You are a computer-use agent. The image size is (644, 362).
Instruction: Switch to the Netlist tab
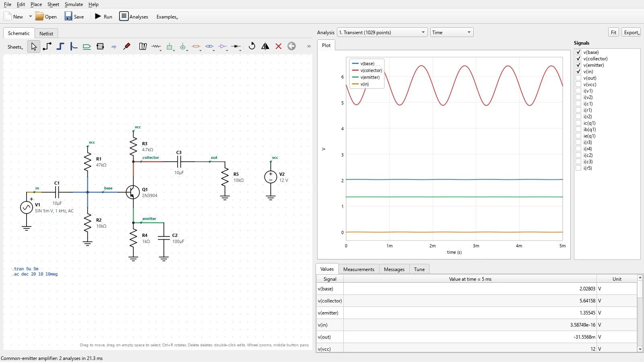coord(46,33)
